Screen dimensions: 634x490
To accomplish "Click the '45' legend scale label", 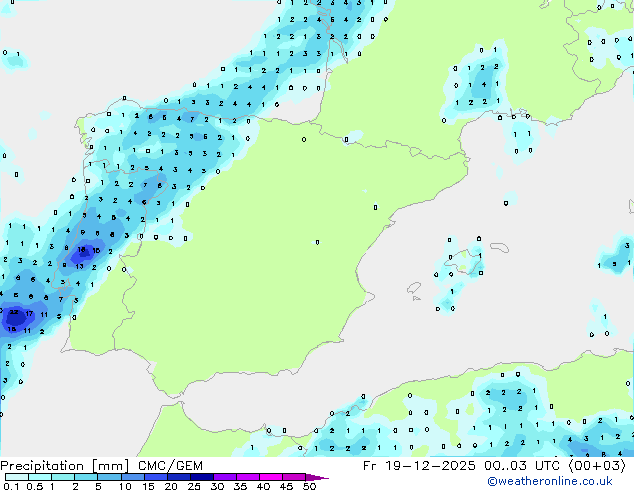I will (x=286, y=486).
